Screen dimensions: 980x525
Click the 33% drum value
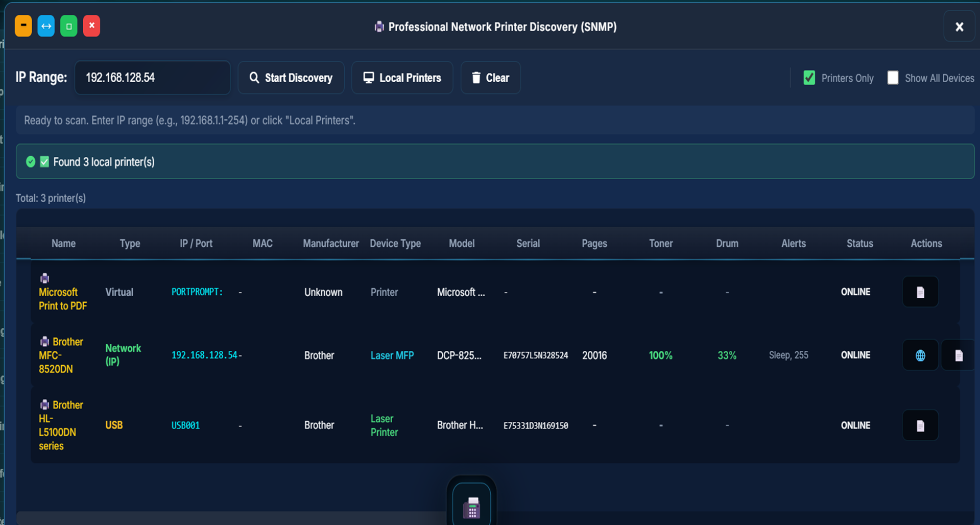[x=727, y=355]
